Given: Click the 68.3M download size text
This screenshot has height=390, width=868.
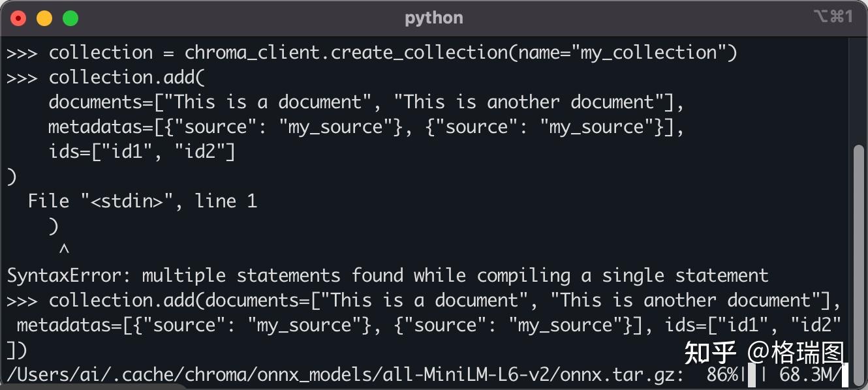Looking at the screenshot, I should 807,375.
